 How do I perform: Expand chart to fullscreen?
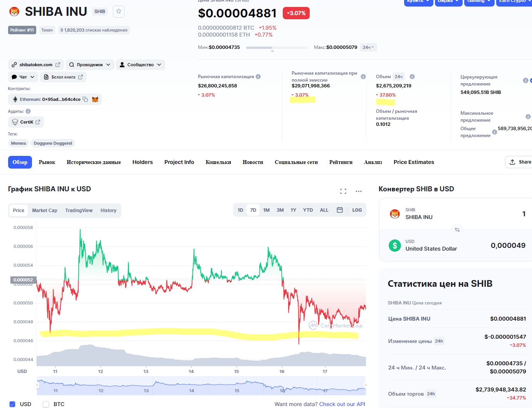(343, 191)
